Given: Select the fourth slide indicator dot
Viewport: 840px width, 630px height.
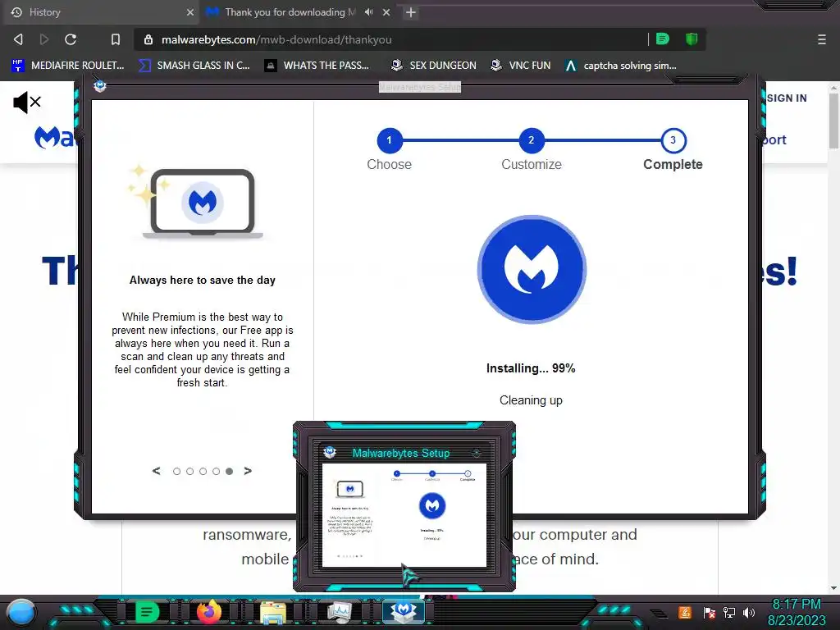Looking at the screenshot, I should point(216,472).
